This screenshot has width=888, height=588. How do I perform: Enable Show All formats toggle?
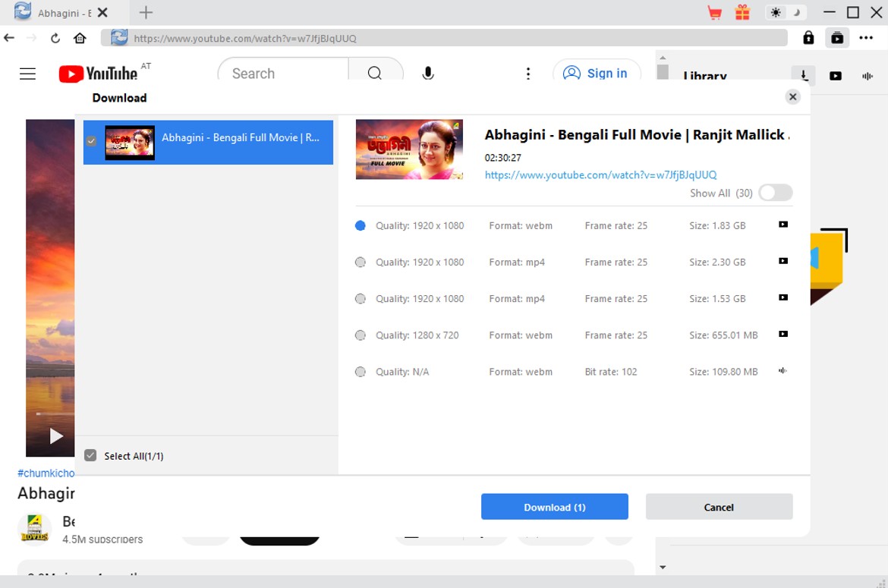[775, 193]
